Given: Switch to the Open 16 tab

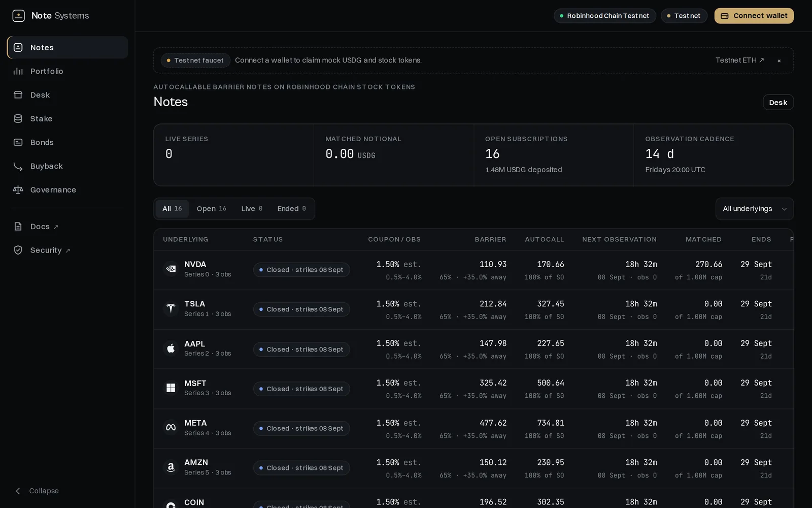Looking at the screenshot, I should pos(212,209).
